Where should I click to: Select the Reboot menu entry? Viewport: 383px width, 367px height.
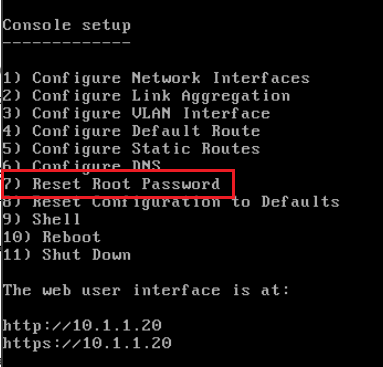pos(52,237)
